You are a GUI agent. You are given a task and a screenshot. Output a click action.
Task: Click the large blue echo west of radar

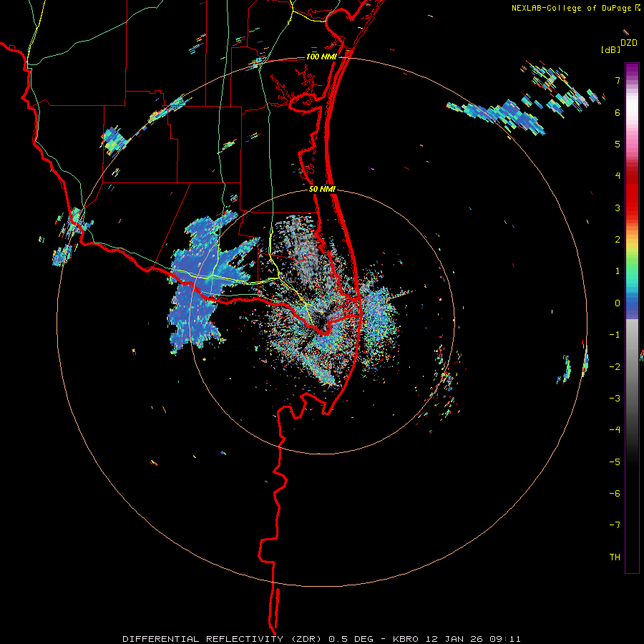(x=205, y=283)
